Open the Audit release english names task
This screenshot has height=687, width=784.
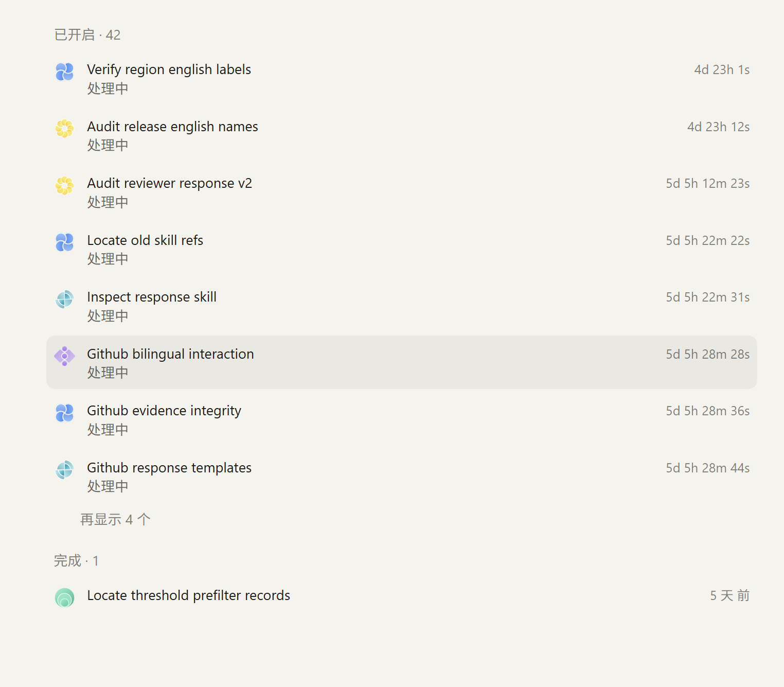click(402, 135)
